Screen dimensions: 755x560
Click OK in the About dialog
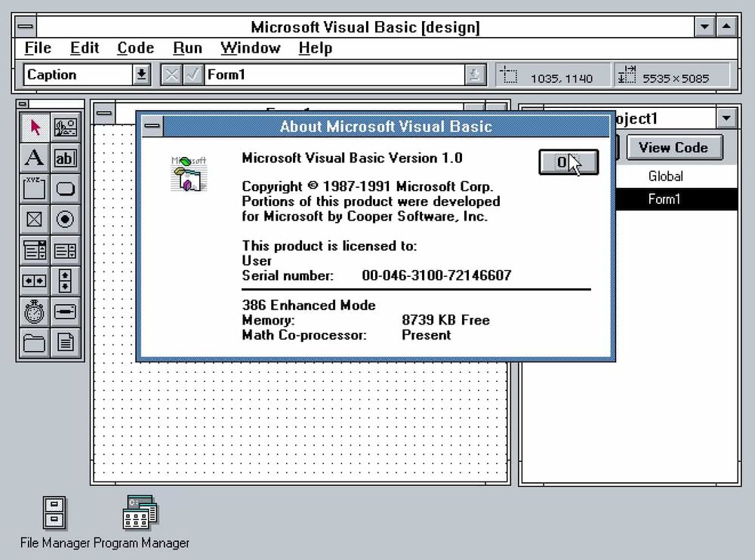(x=569, y=162)
